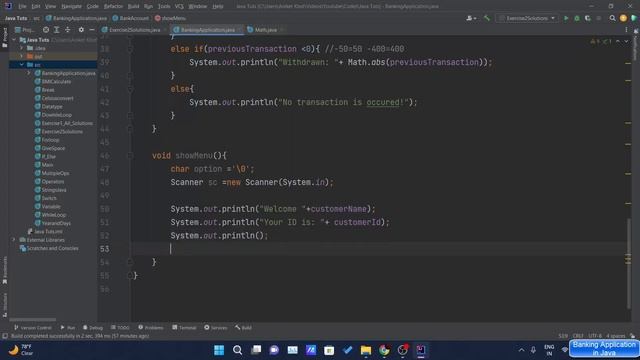The width and height of the screenshot is (640, 360).
Task: Click the green Build hammer icon
Action: pyautogui.click(x=487, y=18)
